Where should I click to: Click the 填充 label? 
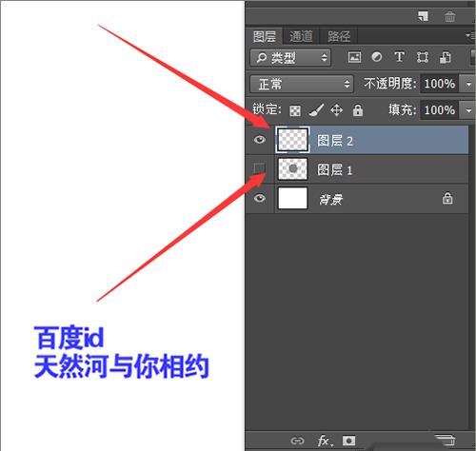402,110
